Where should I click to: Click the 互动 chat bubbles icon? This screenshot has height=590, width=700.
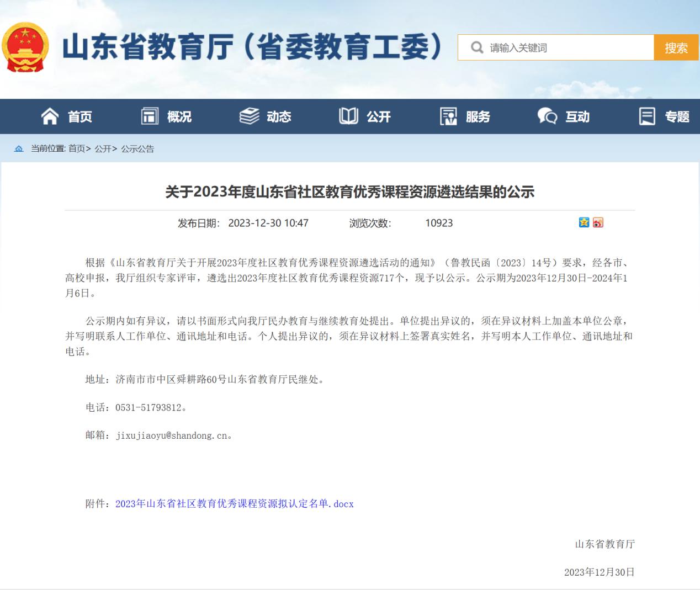click(x=547, y=116)
